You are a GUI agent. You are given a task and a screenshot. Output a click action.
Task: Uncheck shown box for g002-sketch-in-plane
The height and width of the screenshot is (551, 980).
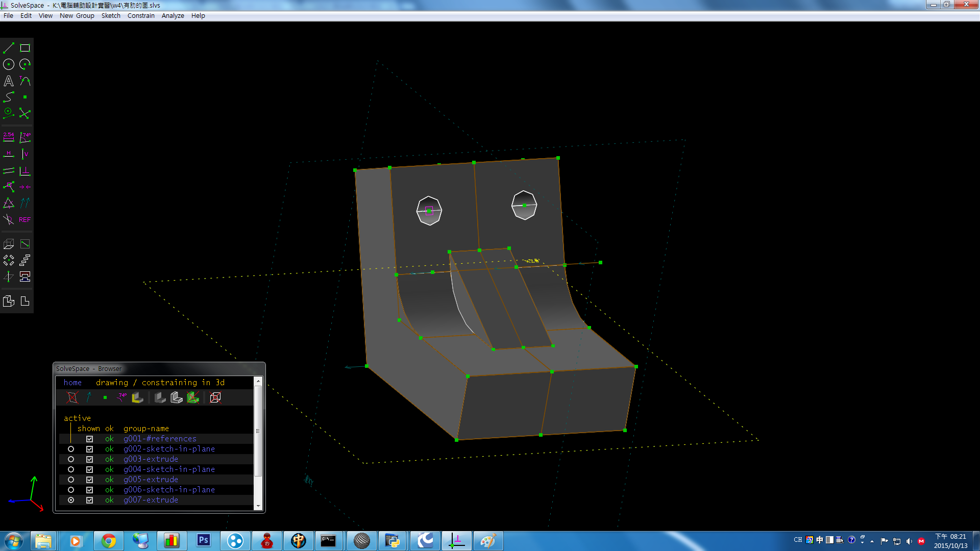(89, 449)
